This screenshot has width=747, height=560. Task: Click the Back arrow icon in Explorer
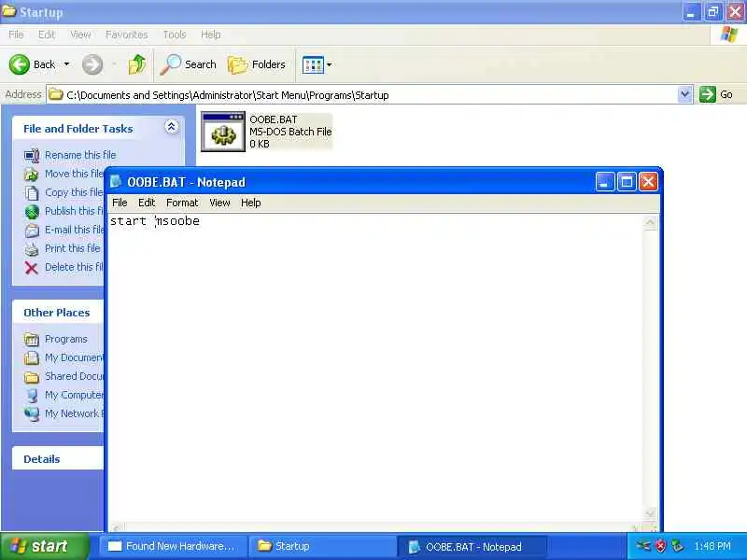tap(20, 64)
